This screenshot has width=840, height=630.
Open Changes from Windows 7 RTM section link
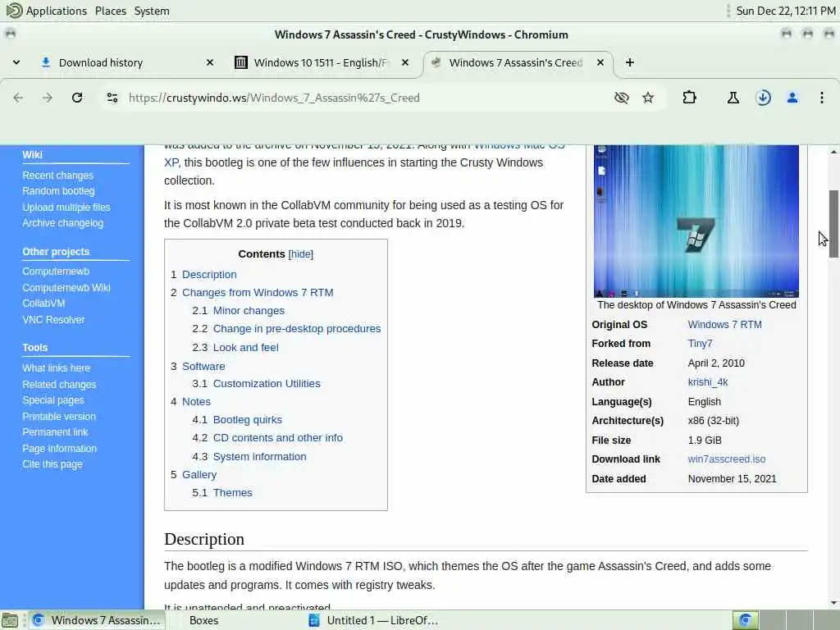click(258, 293)
